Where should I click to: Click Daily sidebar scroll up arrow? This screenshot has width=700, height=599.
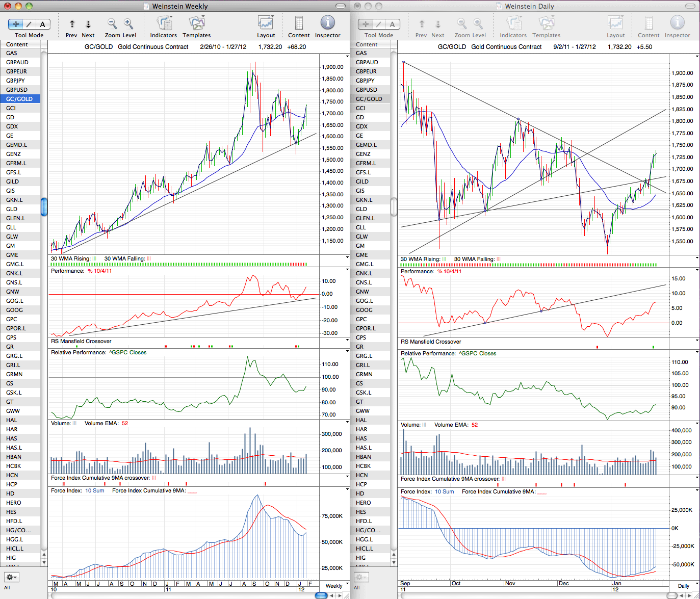point(394,554)
